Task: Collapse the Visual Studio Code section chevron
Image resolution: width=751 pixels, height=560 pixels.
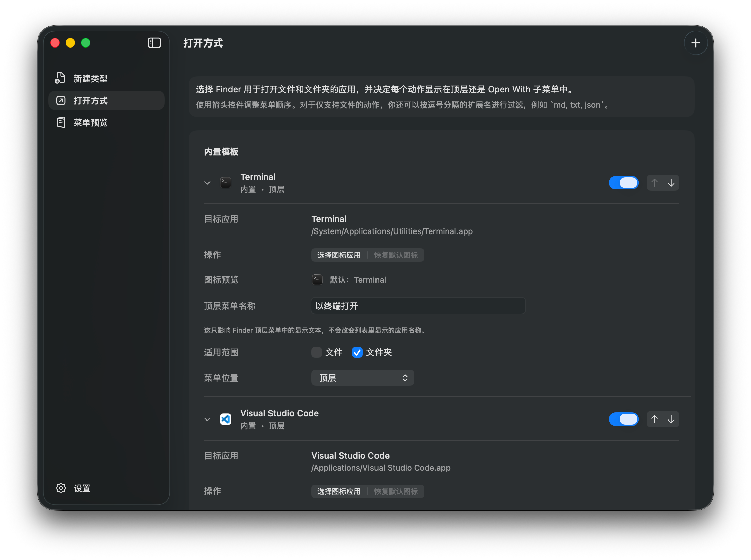Action: [207, 419]
